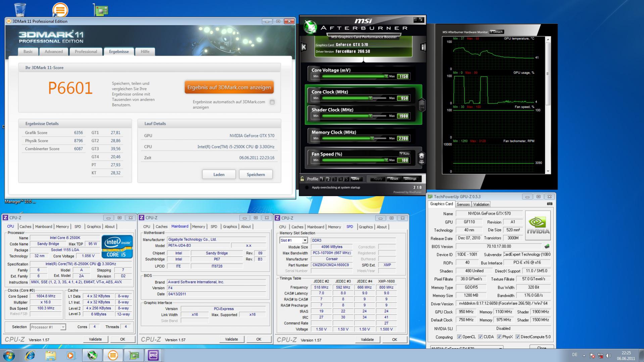This screenshot has height=362, width=644.
Task: Click the hardware monitor scrollbar down arrow
Action: 548,171
